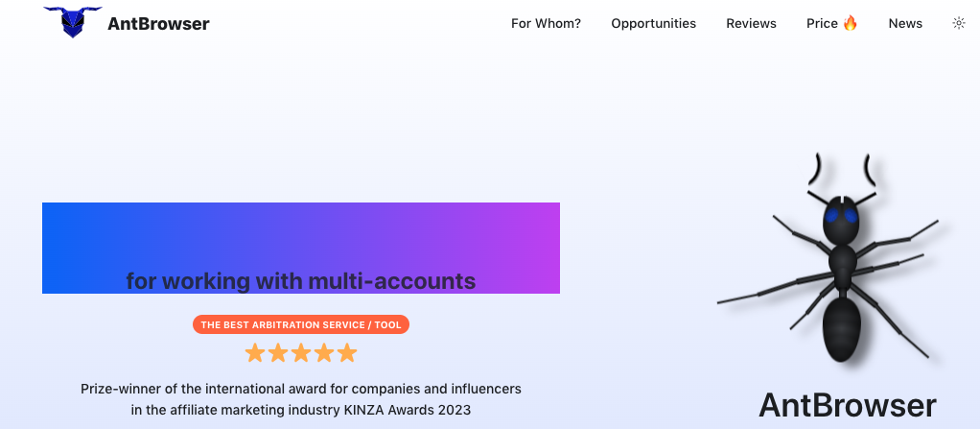The image size is (980, 429).
Task: Toggle the light/dark theme sun icon
Action: pyautogui.click(x=958, y=23)
